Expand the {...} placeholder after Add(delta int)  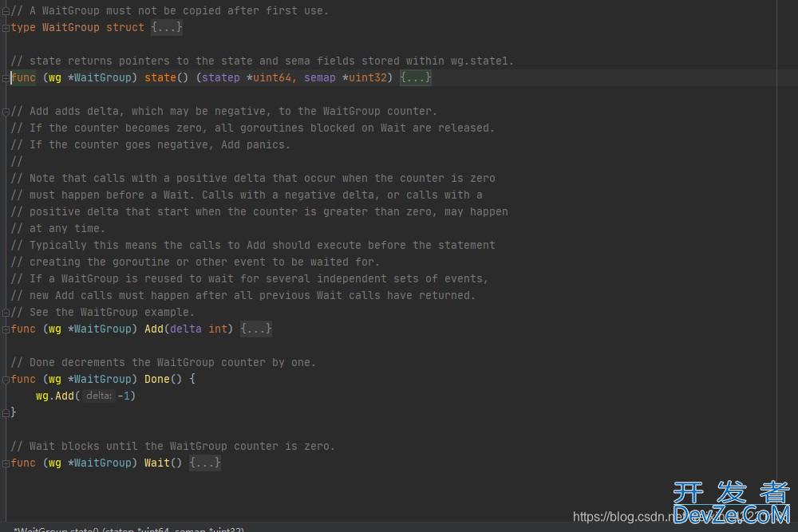tap(256, 329)
